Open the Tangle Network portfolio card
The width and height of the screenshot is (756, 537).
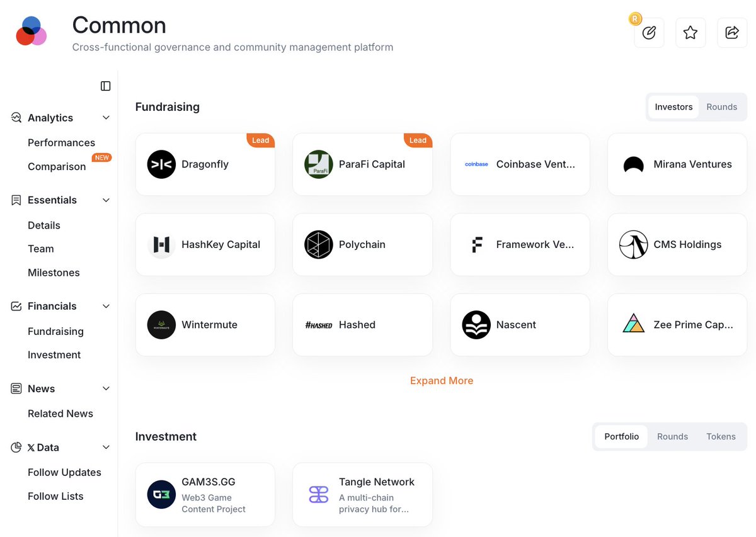(x=362, y=495)
